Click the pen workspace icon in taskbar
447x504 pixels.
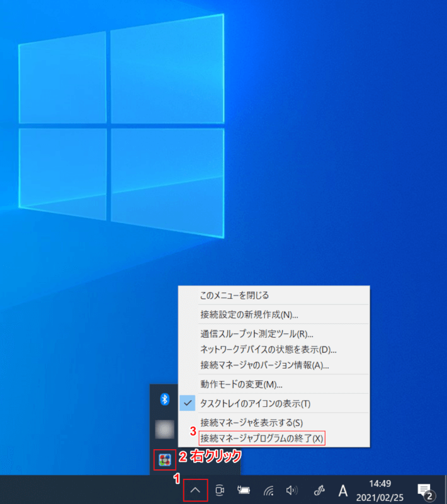click(319, 490)
